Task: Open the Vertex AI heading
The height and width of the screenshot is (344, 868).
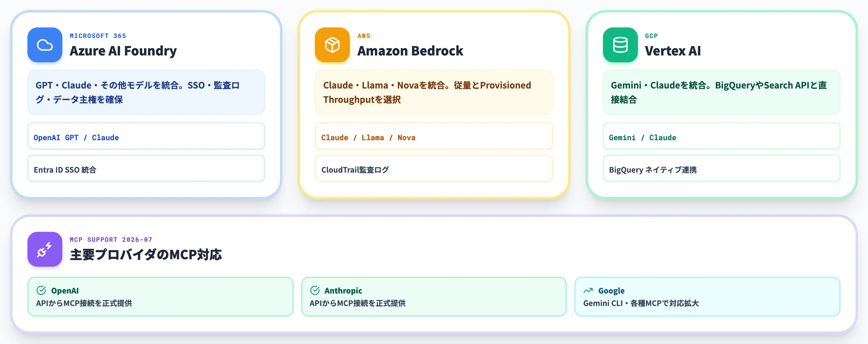Action: [x=673, y=51]
